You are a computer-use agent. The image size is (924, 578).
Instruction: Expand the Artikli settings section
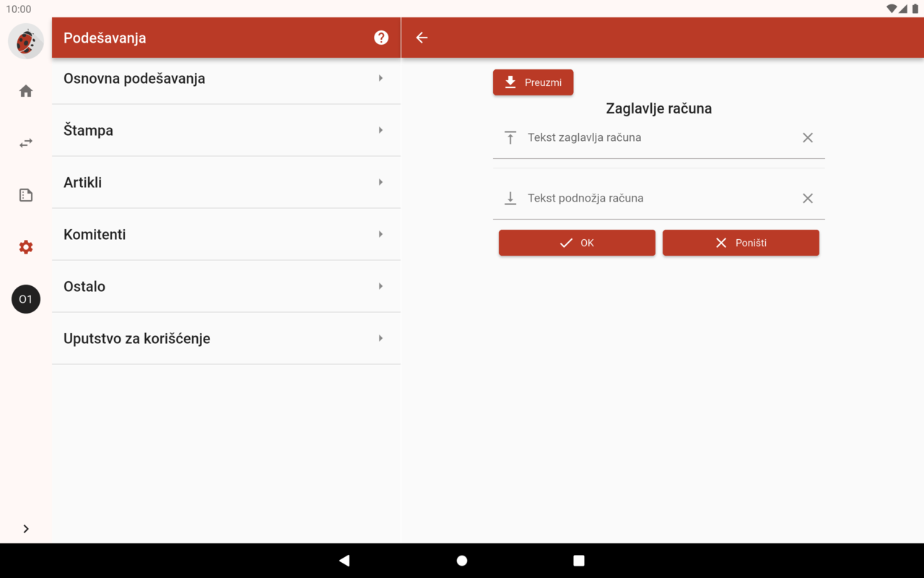[x=226, y=182]
